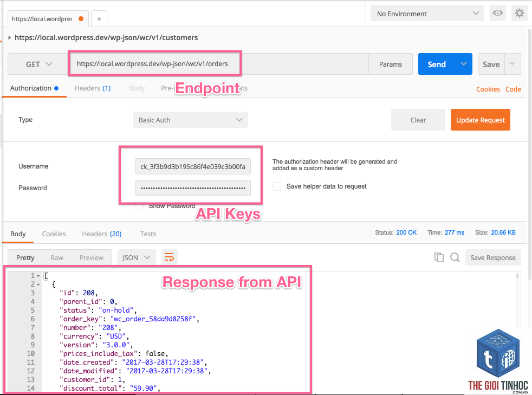Focus the Username input field
This screenshot has height=395, width=532.
(x=193, y=166)
